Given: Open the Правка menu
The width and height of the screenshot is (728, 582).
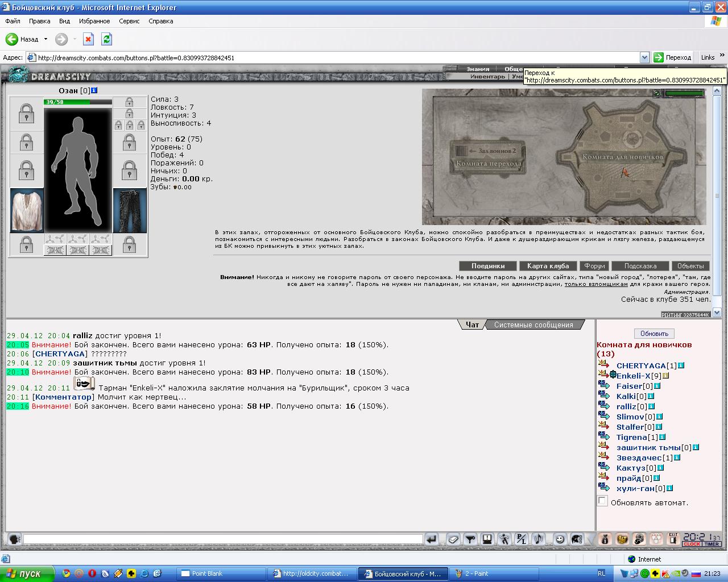Looking at the screenshot, I should tap(39, 21).
